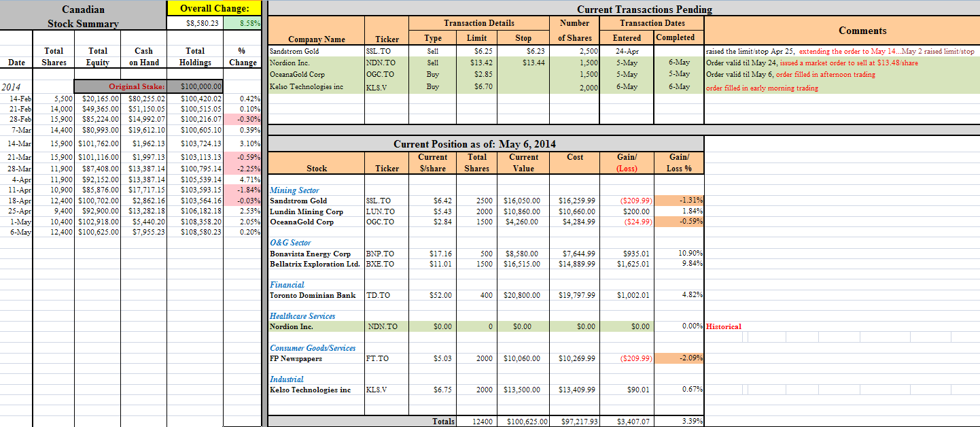
Task: Select the 8.58% overall change cell
Action: click(241, 22)
